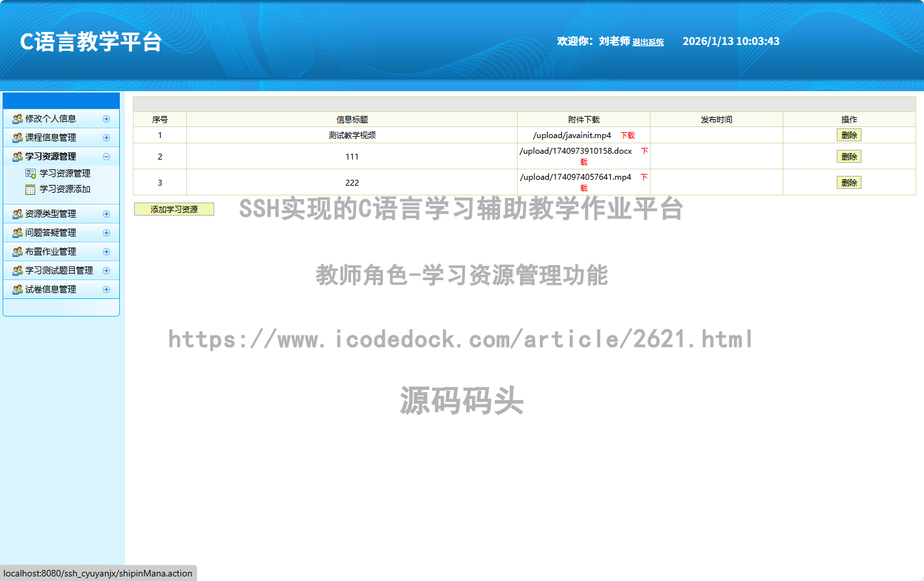The image size is (924, 581).
Task: Open the 布置作业管理 menu
Action: tap(51, 252)
